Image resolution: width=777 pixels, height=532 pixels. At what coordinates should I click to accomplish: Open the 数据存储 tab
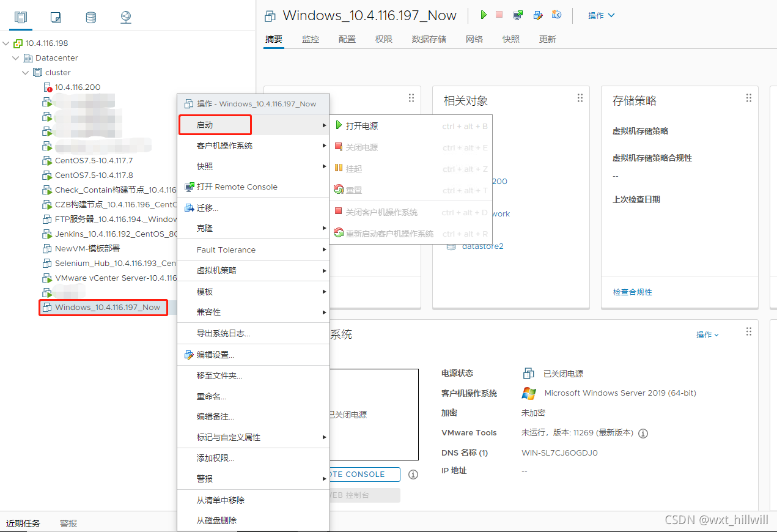(429, 39)
